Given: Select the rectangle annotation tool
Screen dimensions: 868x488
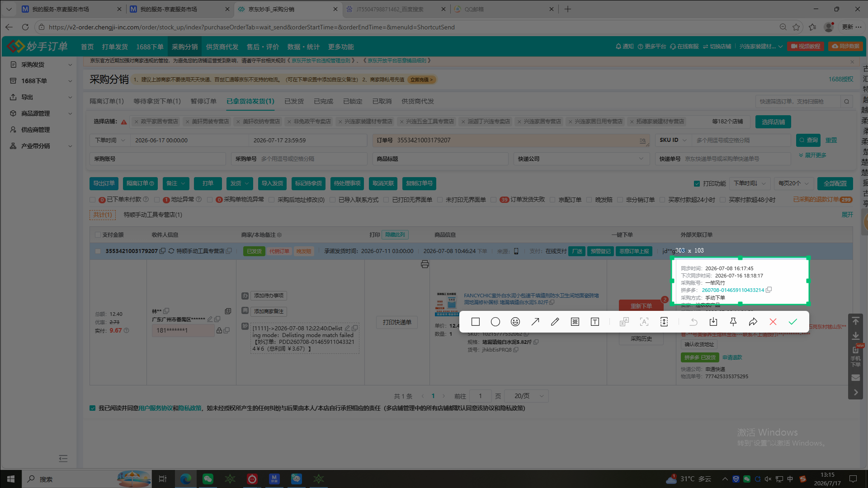Looking at the screenshot, I should pyautogui.click(x=475, y=322).
